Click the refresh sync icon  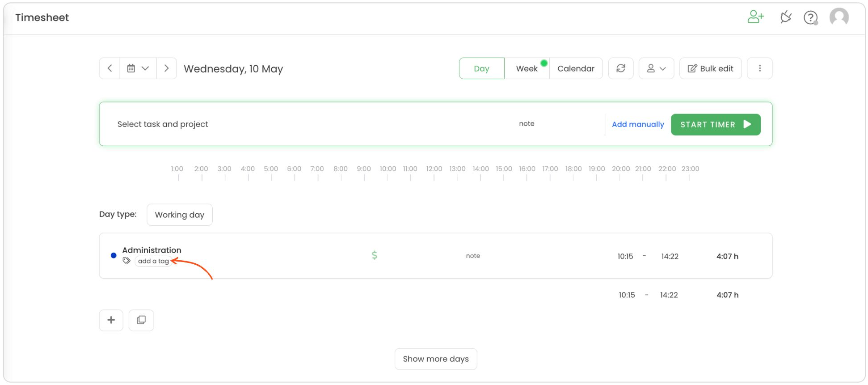coord(620,68)
